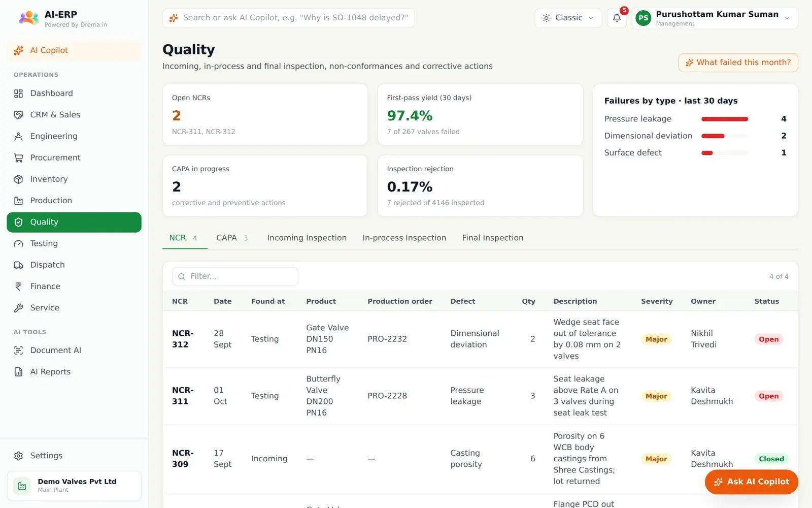Click the PS user avatar
Viewport: 812px width, 508px height.
(x=644, y=18)
